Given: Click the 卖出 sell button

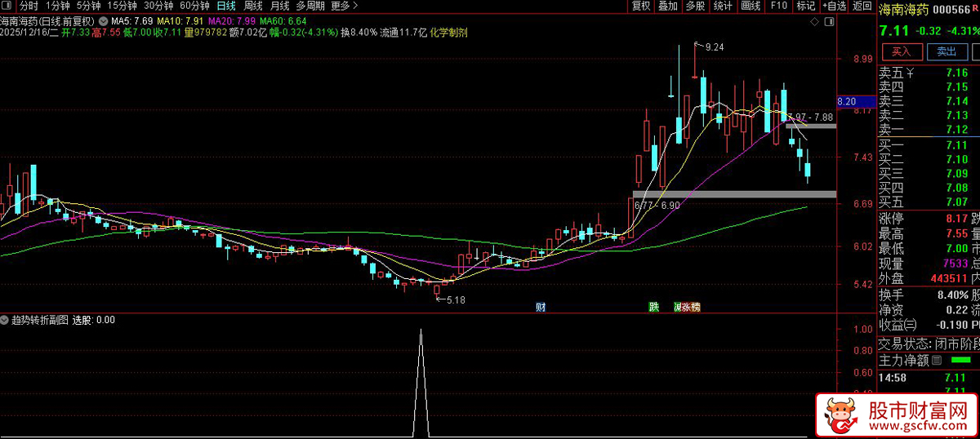Looking at the screenshot, I should coord(947,51).
